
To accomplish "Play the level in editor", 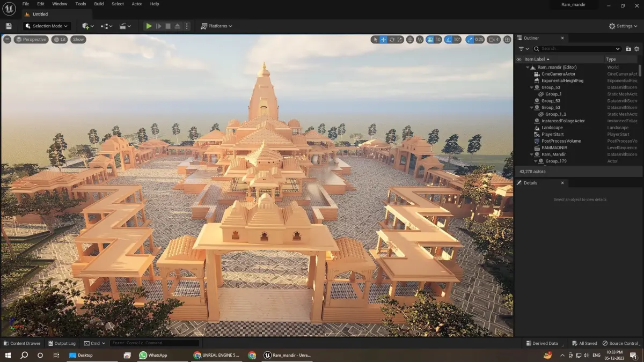I will (149, 26).
